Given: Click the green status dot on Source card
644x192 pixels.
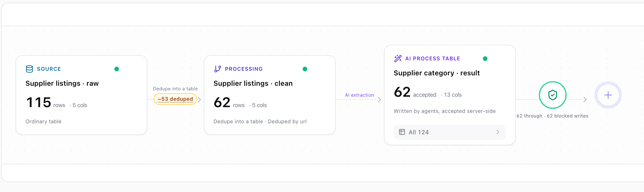Looking at the screenshot, I should [117, 69].
